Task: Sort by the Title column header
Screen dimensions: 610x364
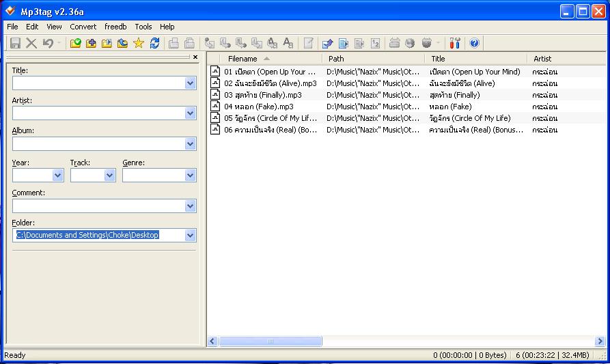Action: 476,59
